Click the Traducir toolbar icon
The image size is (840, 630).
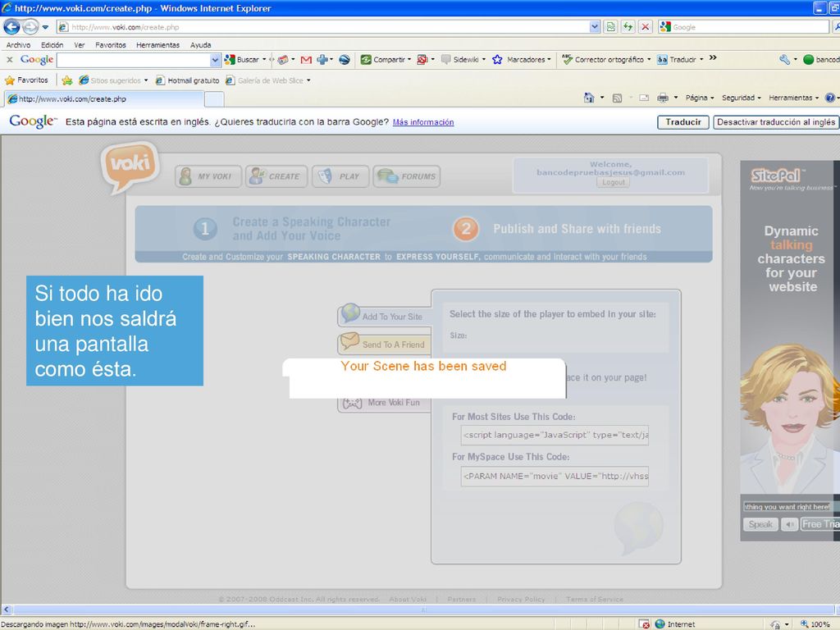coord(662,59)
